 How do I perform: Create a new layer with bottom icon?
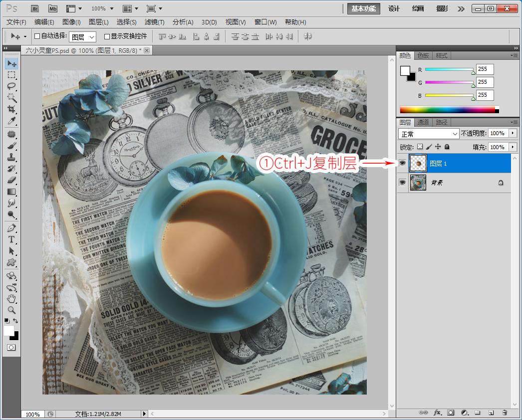pyautogui.click(x=491, y=413)
